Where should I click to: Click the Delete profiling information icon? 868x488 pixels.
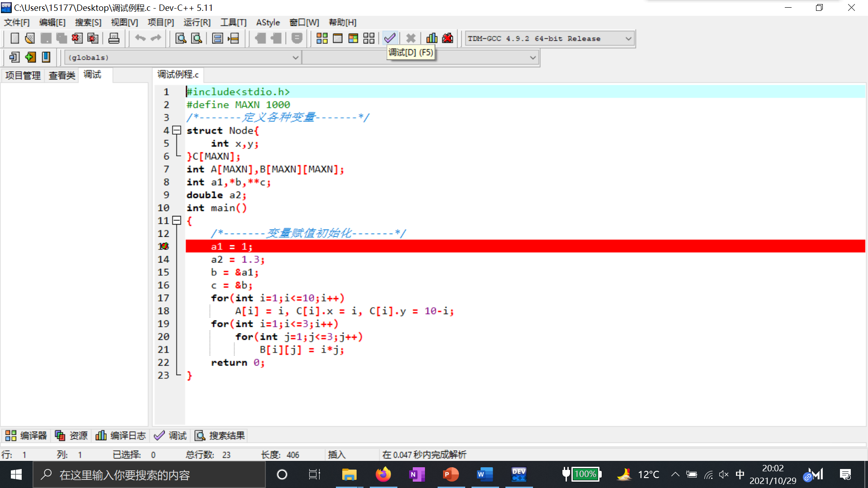point(448,38)
